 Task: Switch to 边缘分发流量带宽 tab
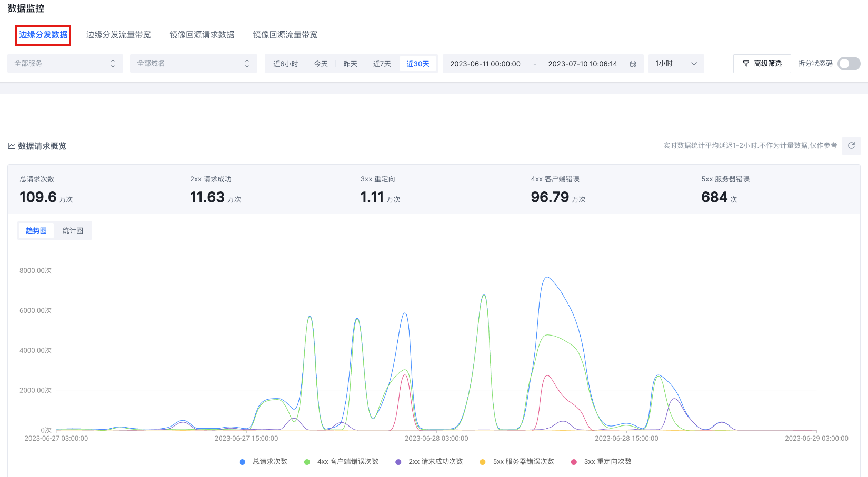[118, 35]
